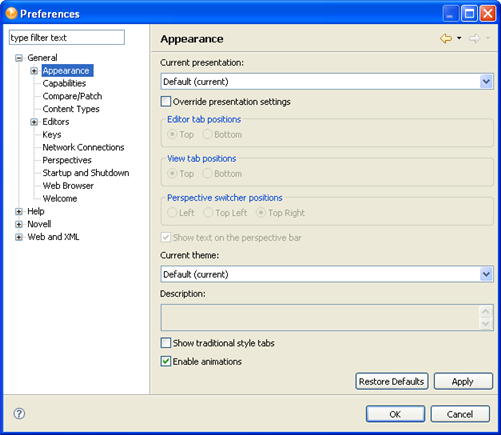Select Keys in preferences tree
Image resolution: width=501 pixels, height=435 pixels.
pos(52,135)
